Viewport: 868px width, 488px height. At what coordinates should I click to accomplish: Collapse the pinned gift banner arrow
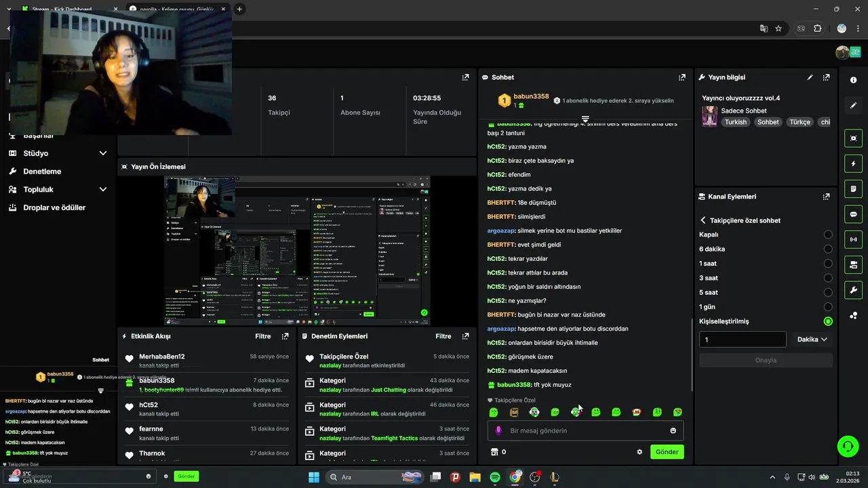click(585, 119)
